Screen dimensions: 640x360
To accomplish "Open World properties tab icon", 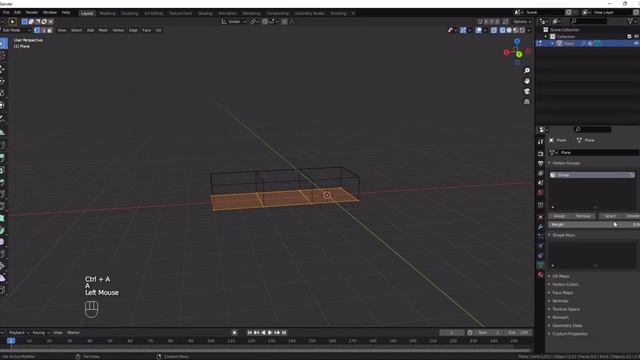I will (540, 192).
